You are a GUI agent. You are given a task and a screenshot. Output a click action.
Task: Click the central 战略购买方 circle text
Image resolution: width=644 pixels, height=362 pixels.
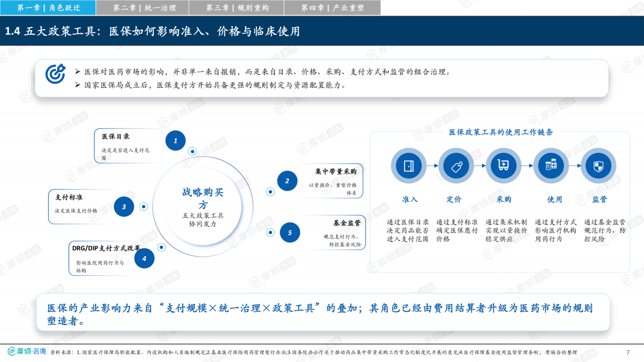[203, 198]
